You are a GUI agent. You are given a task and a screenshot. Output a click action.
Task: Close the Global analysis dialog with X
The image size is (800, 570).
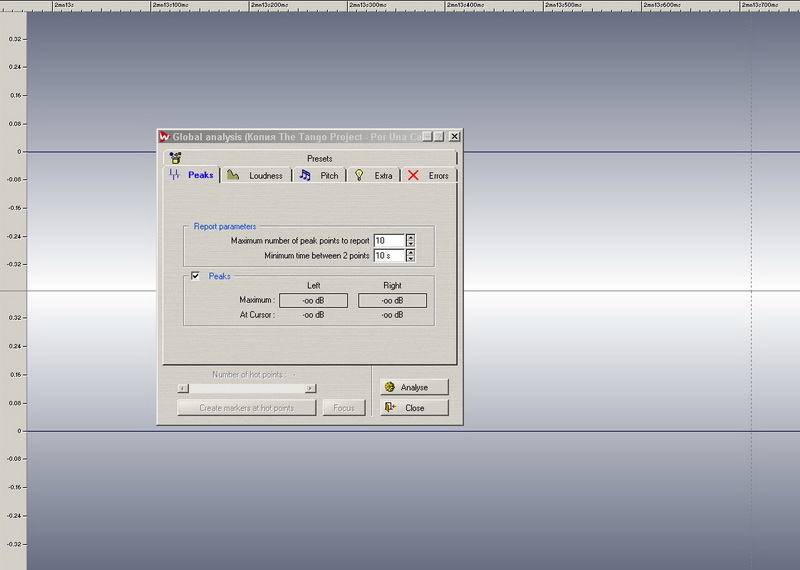tap(454, 136)
